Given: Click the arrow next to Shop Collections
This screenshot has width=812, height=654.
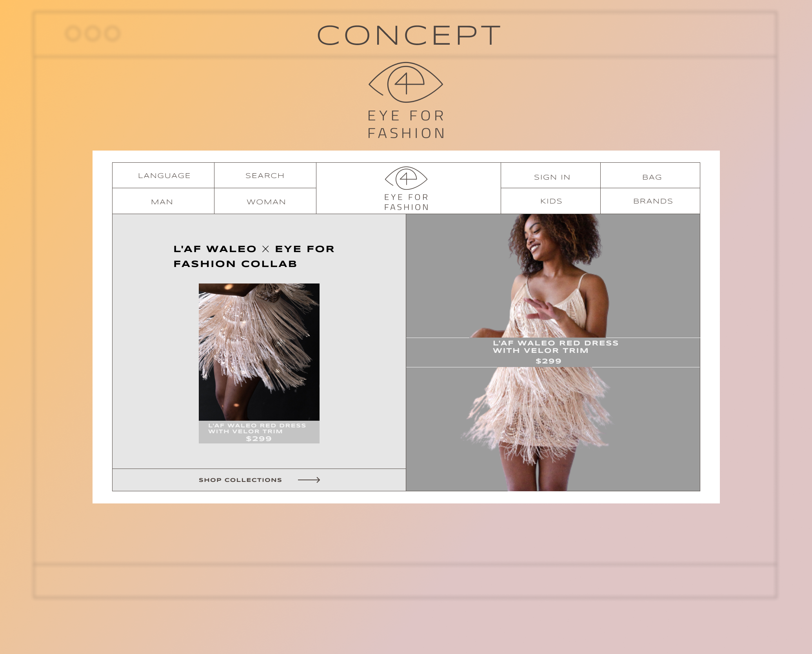Looking at the screenshot, I should tap(309, 480).
